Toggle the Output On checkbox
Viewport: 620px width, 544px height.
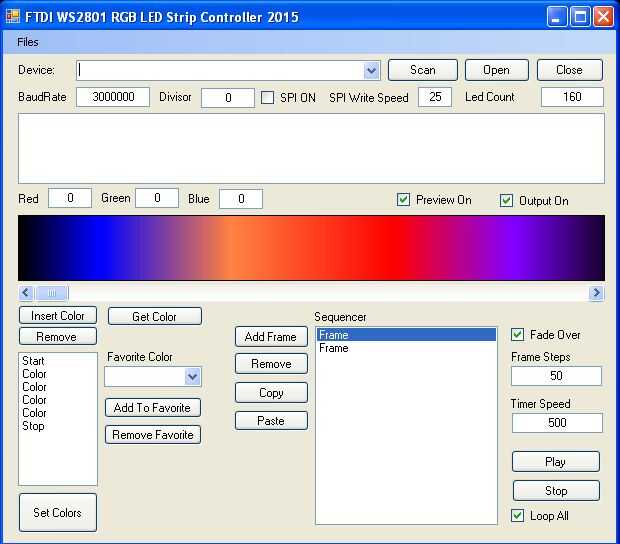506,200
